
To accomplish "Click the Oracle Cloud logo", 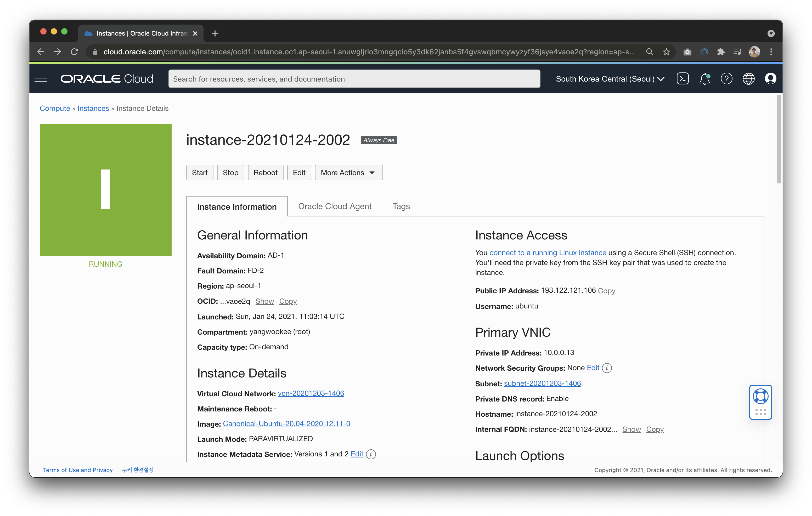I will 106,78.
